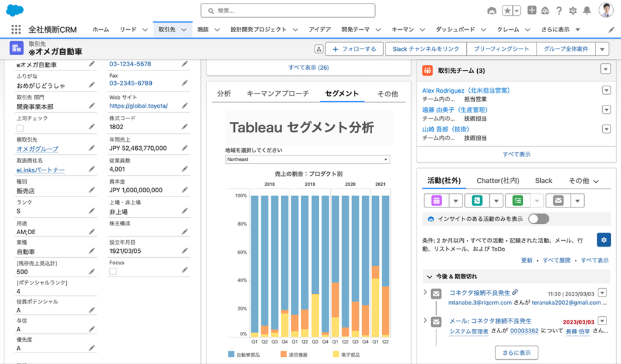Open https://global.toyota/ website link
Image resolution: width=621 pixels, height=364 pixels.
[138, 106]
